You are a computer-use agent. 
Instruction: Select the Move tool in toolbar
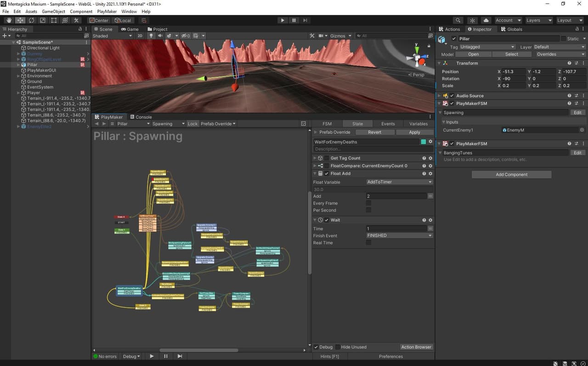[x=20, y=20]
